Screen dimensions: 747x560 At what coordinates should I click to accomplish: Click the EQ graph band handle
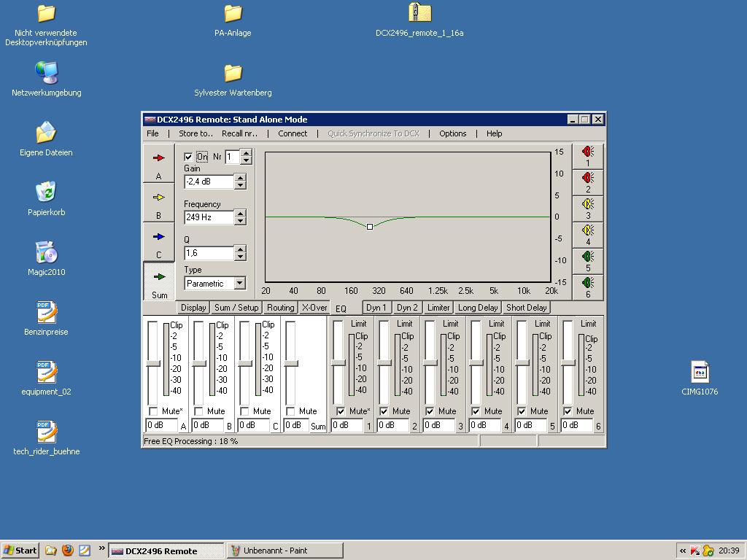pos(370,227)
